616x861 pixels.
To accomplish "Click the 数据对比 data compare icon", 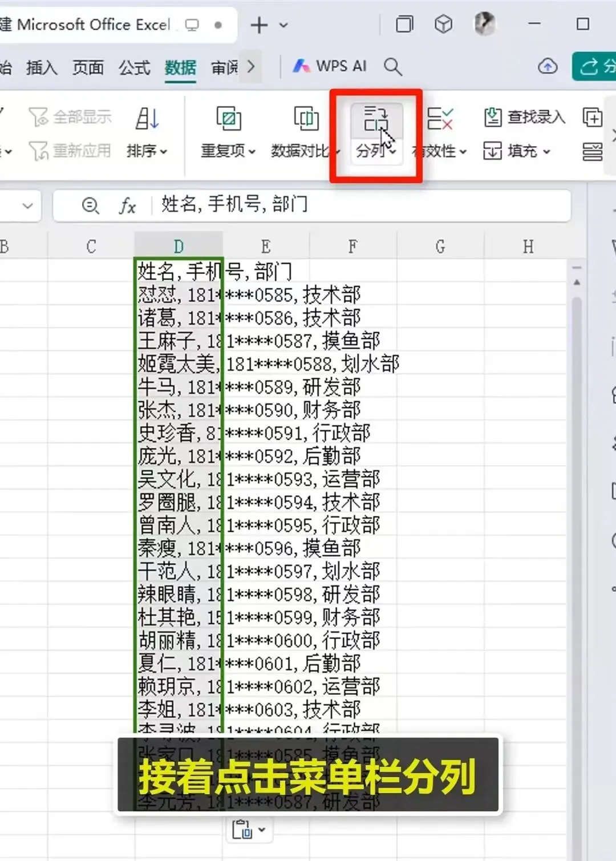I will pyautogui.click(x=306, y=119).
